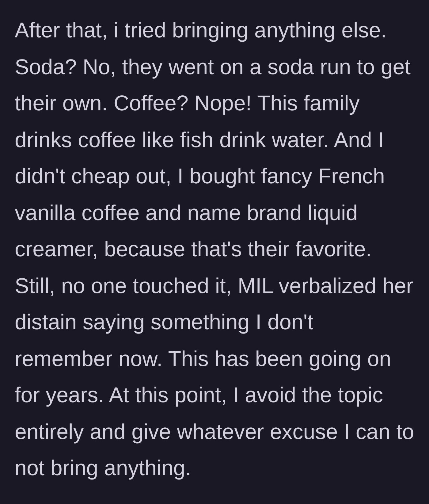
Task: Click the misspelled word "distain"
Action: 45,322
